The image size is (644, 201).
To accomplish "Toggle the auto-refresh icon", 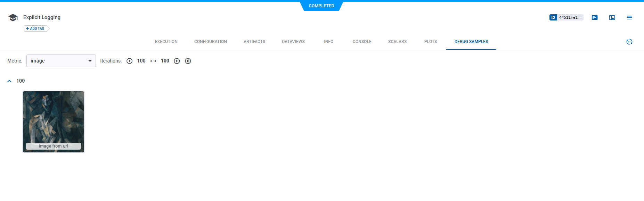I will [x=629, y=42].
